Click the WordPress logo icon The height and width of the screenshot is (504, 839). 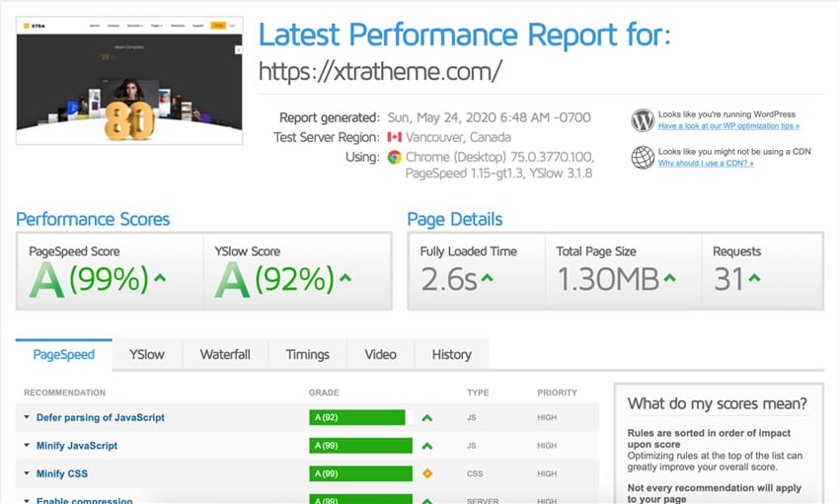point(643,120)
